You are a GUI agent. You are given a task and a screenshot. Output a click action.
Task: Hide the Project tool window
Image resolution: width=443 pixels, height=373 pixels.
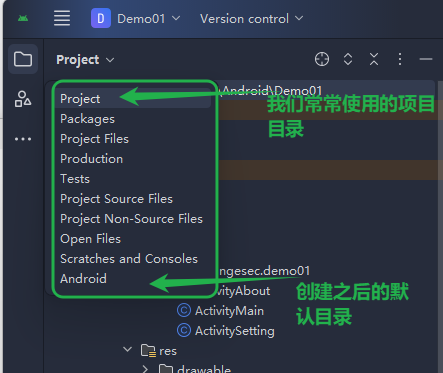tap(426, 59)
